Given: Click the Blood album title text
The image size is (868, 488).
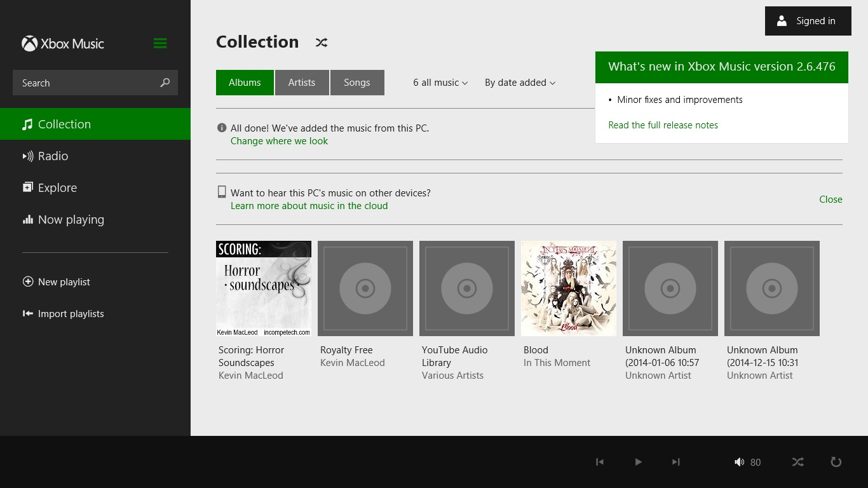Looking at the screenshot, I should coord(536,350).
